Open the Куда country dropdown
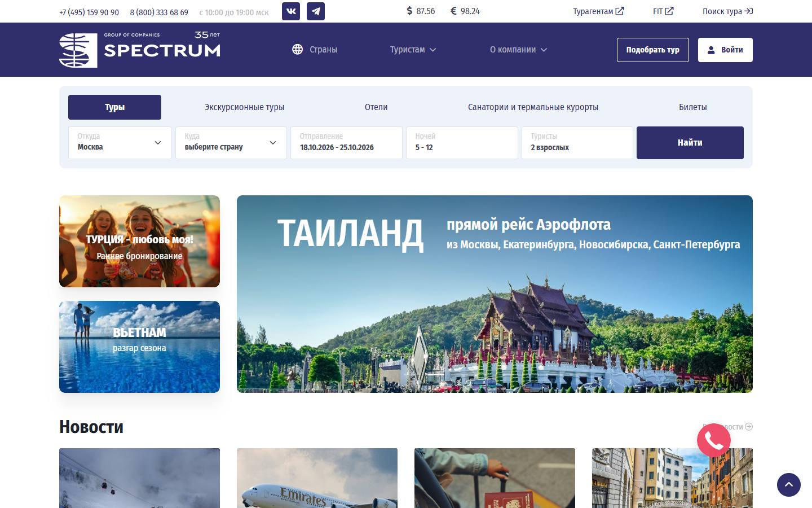Viewport: 812px width, 508px height. pos(231,143)
